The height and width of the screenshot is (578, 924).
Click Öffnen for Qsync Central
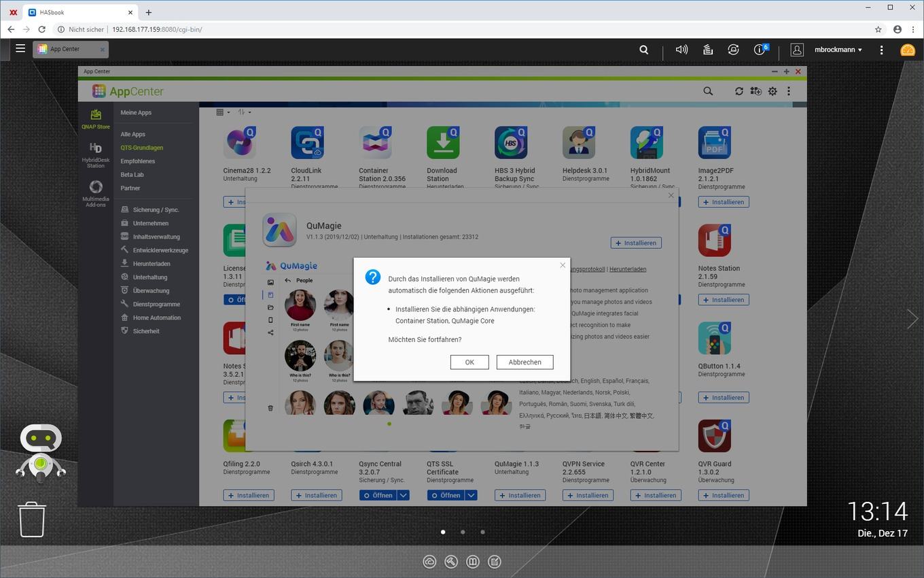pyautogui.click(x=378, y=495)
